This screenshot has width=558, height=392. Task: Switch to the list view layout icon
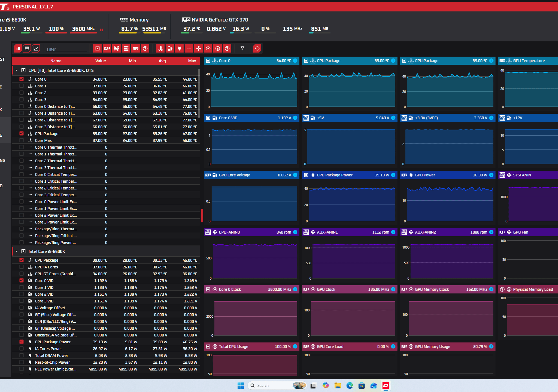(x=18, y=48)
